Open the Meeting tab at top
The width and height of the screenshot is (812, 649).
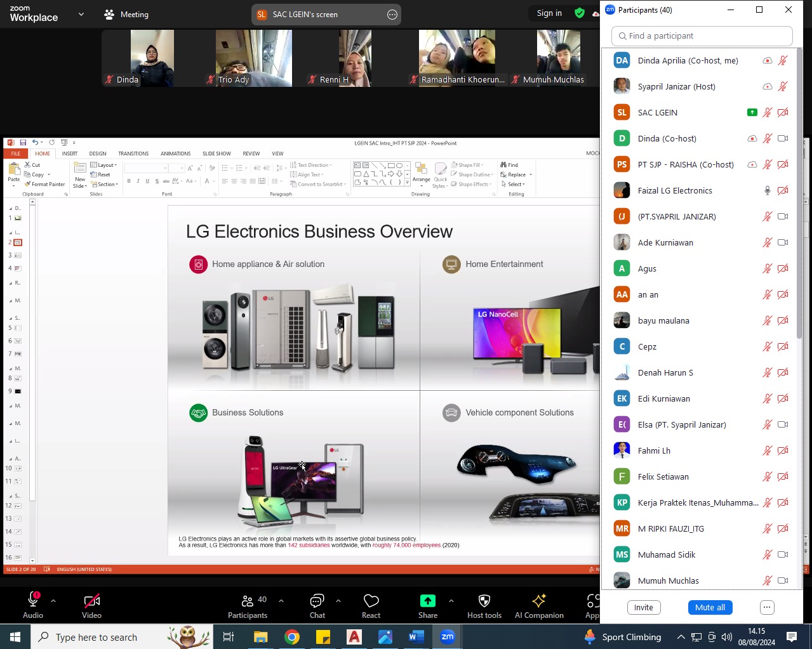[126, 14]
